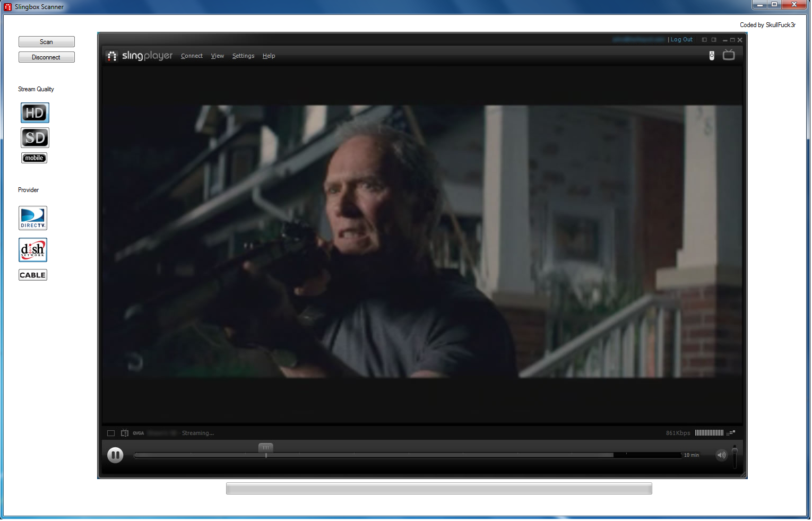This screenshot has width=812, height=521.
Task: Minimize the SlingPlayer embedded window
Action: pos(725,40)
